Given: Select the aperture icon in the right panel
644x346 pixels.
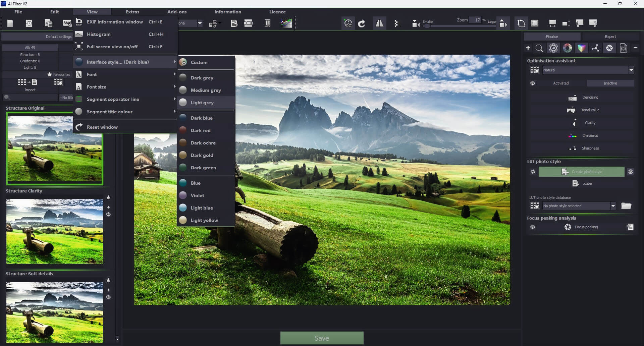Looking at the screenshot, I should 609,48.
